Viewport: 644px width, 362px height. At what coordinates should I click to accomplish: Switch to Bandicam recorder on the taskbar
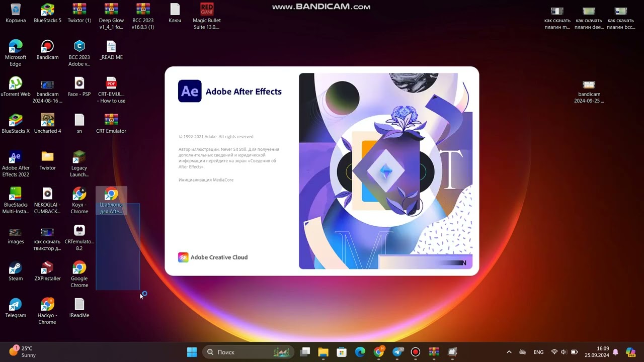click(416, 352)
